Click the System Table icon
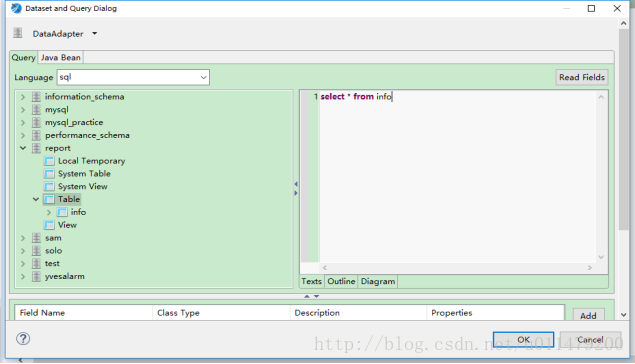635x364 pixels. 49,174
